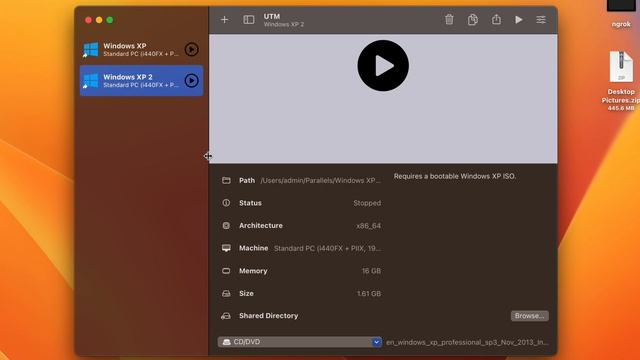Click the Architecture chip icon
Viewport: 640px width, 360px height.
tap(226, 225)
